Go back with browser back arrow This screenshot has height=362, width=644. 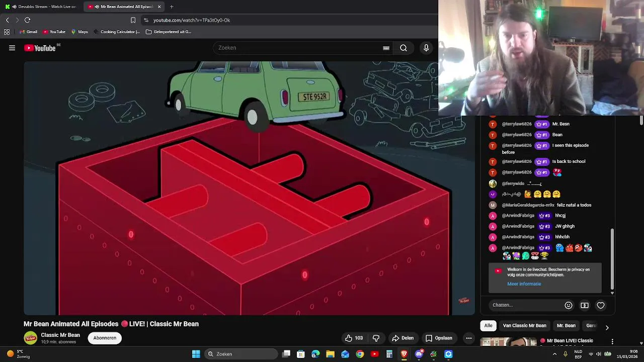(7, 20)
